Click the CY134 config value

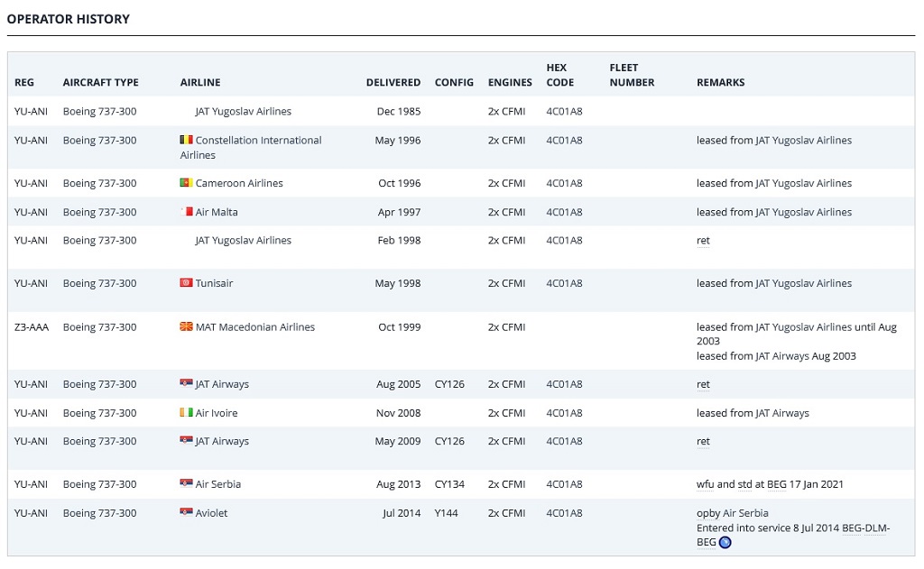click(x=449, y=484)
